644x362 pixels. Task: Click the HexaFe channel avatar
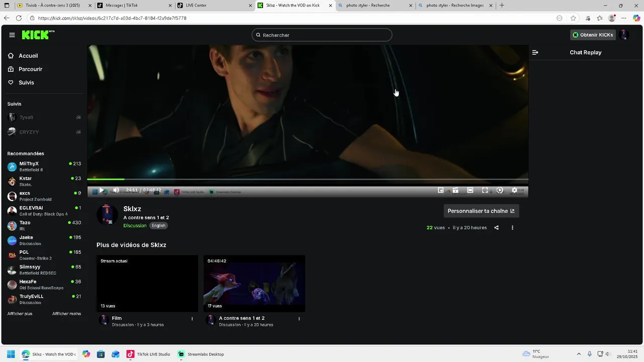[x=12, y=285]
